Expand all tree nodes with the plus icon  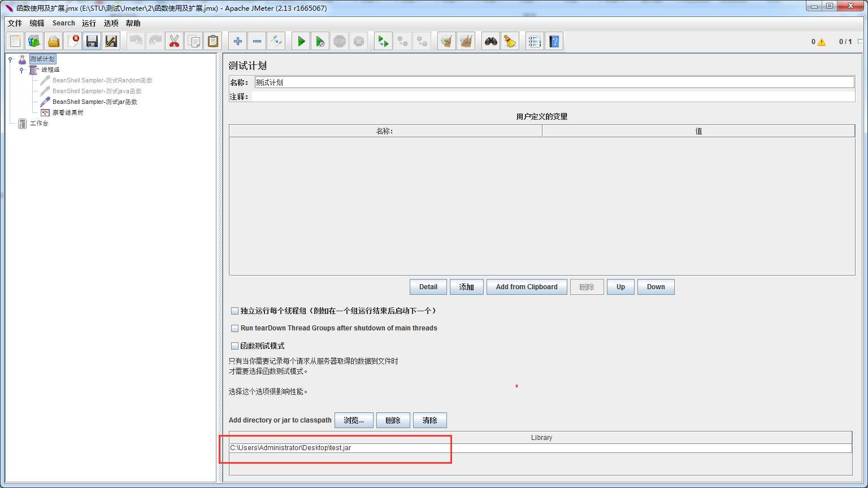(x=238, y=41)
